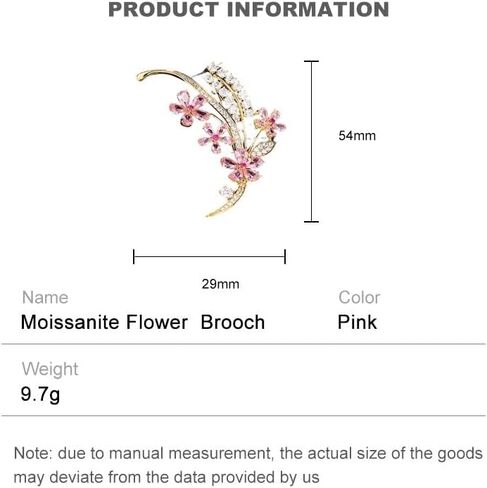
Task: Select the Pink color value
Action: coord(357,322)
